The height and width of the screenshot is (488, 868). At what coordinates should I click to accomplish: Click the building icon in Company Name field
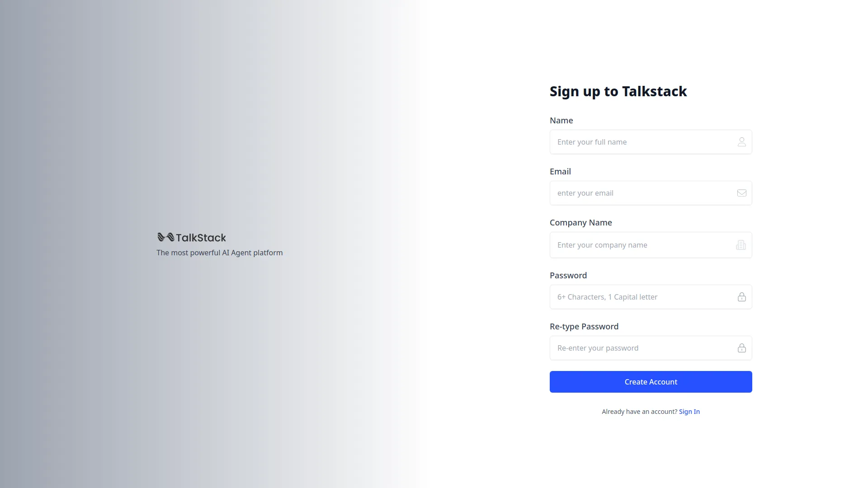(741, 244)
